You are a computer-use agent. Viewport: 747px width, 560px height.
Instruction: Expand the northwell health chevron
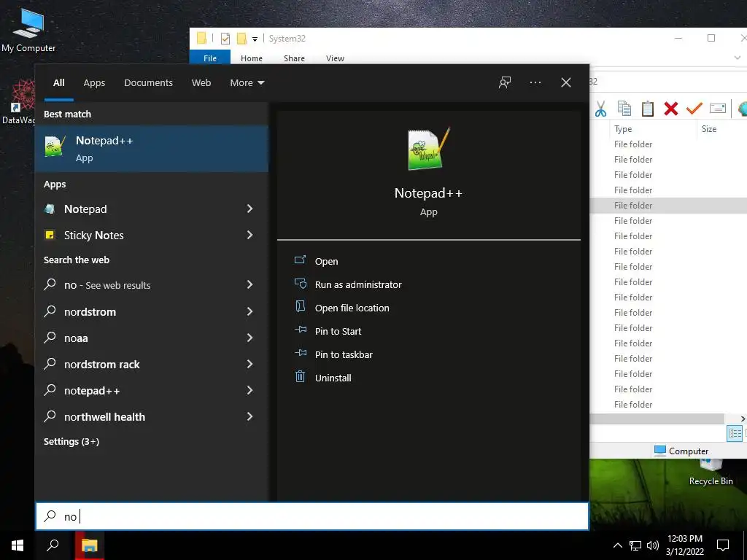(249, 416)
